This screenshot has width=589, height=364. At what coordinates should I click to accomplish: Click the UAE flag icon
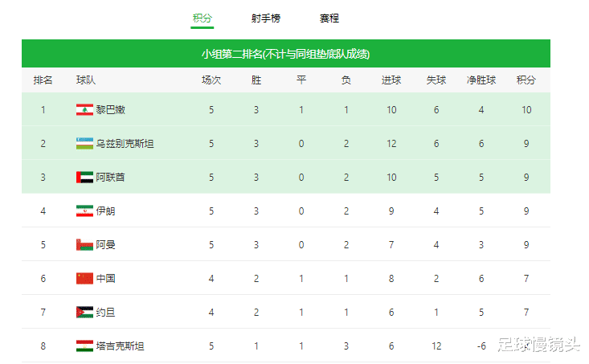[84, 178]
